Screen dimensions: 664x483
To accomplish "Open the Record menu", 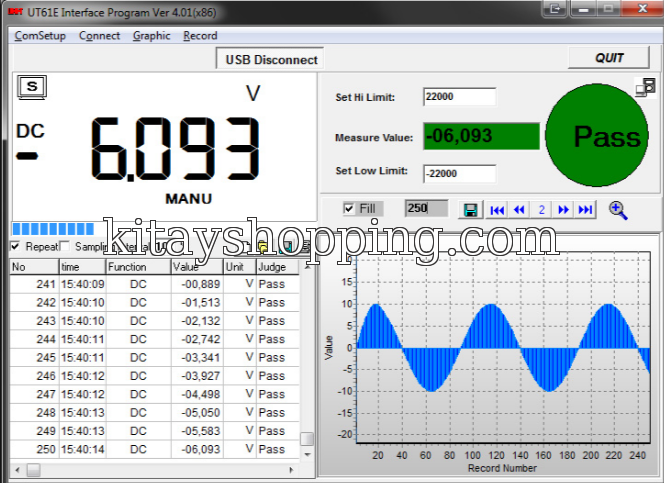I will click(200, 36).
